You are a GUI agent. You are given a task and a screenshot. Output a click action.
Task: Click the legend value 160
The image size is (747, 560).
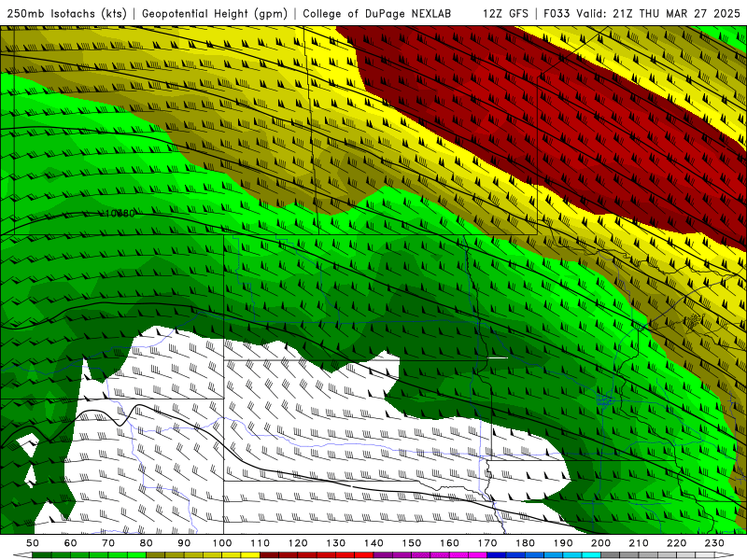449,543
